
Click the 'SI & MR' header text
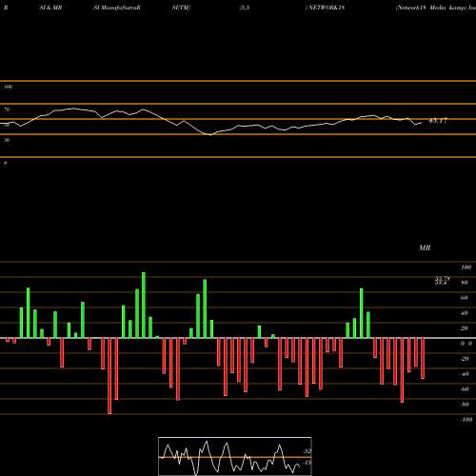(50, 8)
